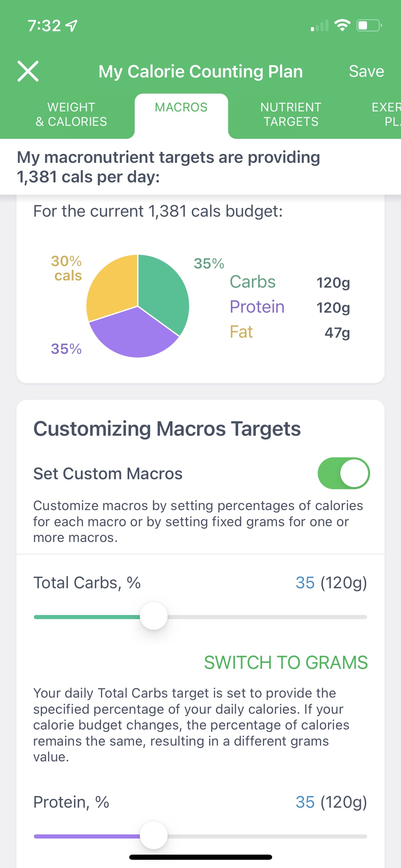Tap the Fat 47g legend row

tap(290, 332)
